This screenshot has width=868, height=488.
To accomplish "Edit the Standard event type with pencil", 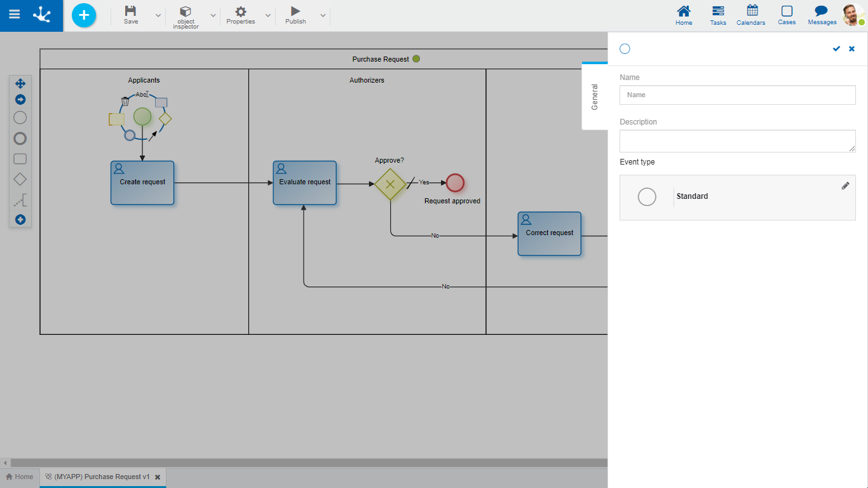I will pos(845,186).
